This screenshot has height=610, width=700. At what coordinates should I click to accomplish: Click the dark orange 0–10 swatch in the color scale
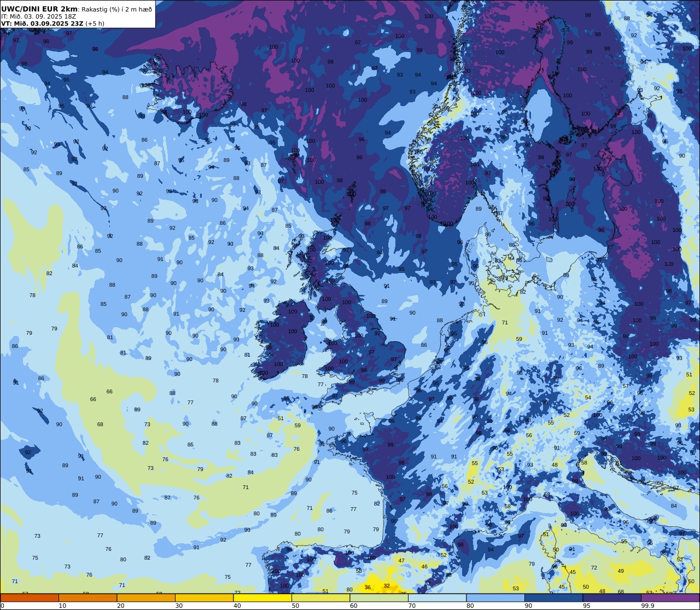tap(30, 597)
